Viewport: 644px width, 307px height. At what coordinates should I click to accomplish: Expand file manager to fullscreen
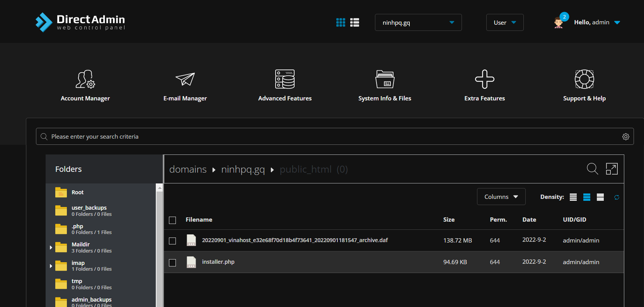pyautogui.click(x=612, y=169)
